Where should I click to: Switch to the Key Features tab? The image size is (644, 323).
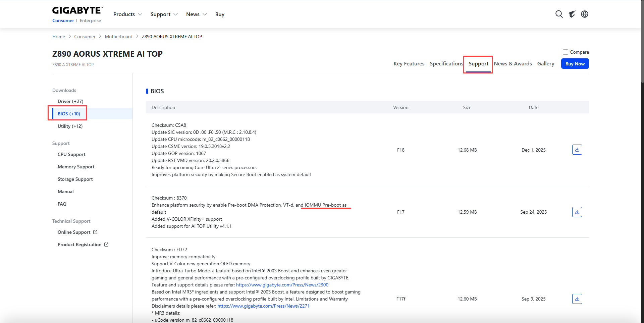click(409, 64)
